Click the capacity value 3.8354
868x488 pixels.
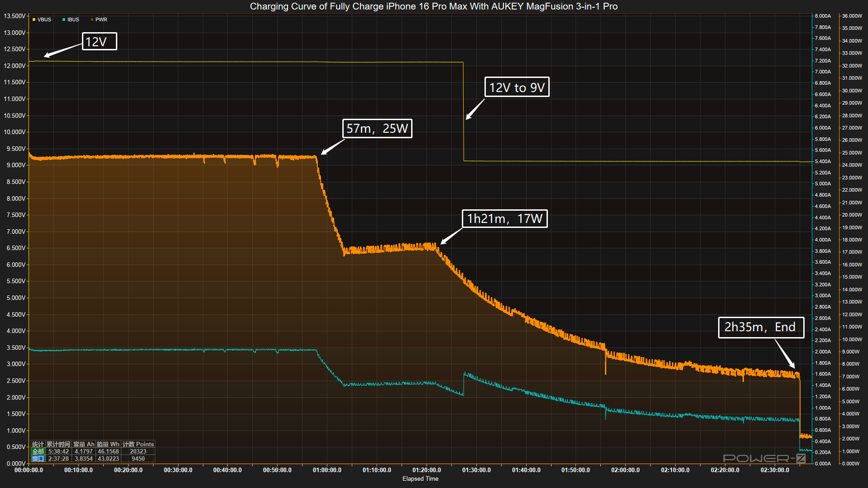pos(84,459)
